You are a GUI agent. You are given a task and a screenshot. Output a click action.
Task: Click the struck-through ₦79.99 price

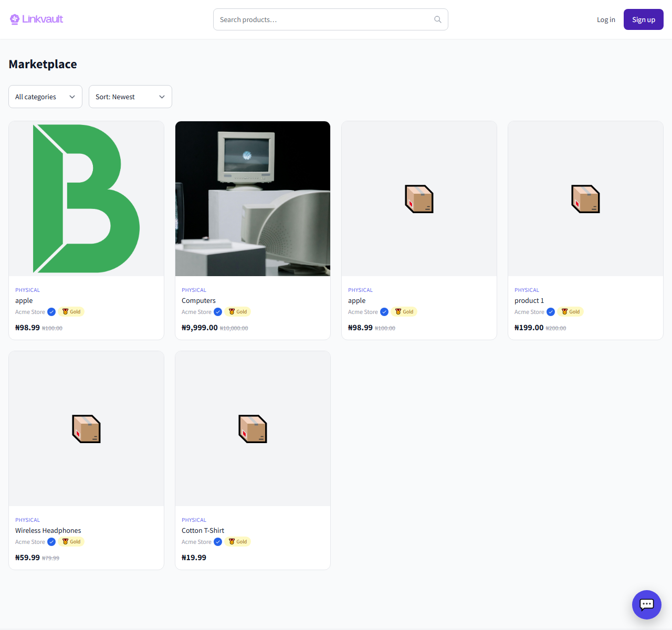click(x=50, y=558)
